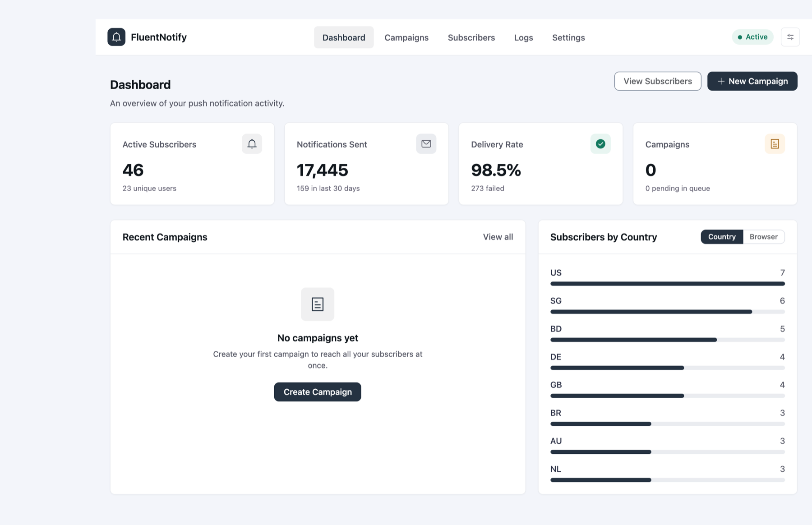812x525 pixels.
Task: Click the FluentNotify bell logo icon
Action: point(116,37)
